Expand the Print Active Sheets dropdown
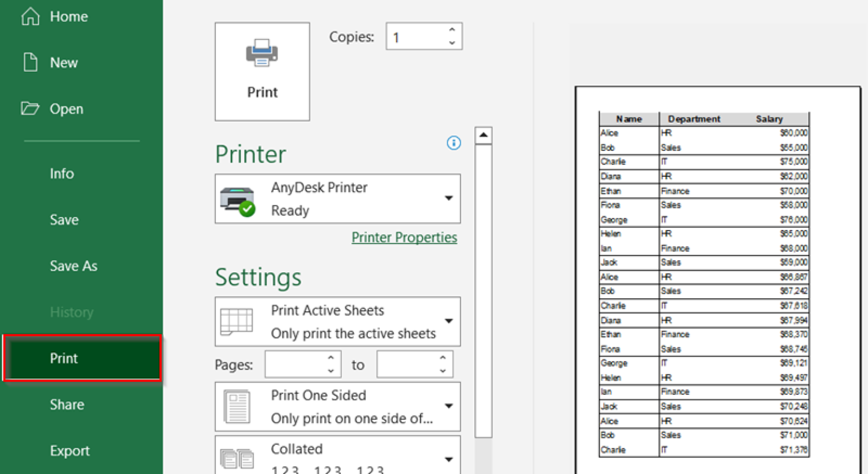Screen dimensions: 868x474 (448, 321)
